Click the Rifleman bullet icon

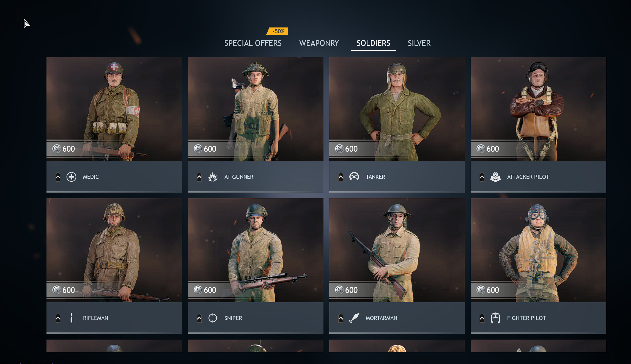pyautogui.click(x=71, y=318)
